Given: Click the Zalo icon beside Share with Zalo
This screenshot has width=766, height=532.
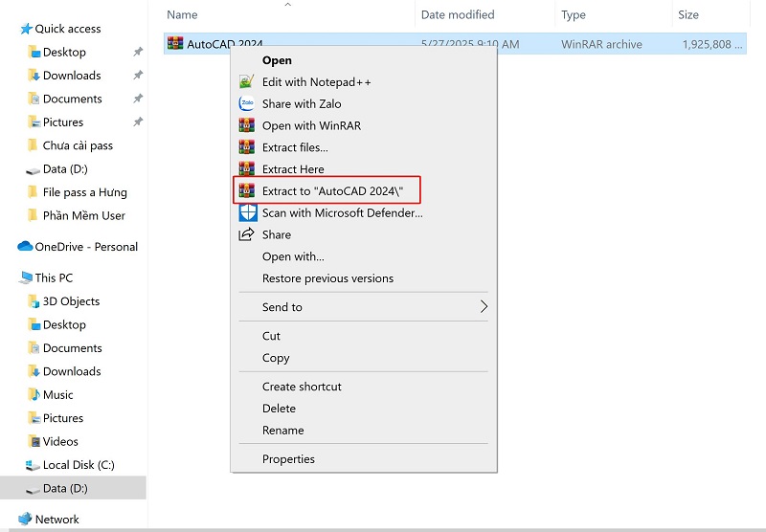Looking at the screenshot, I should click(247, 103).
